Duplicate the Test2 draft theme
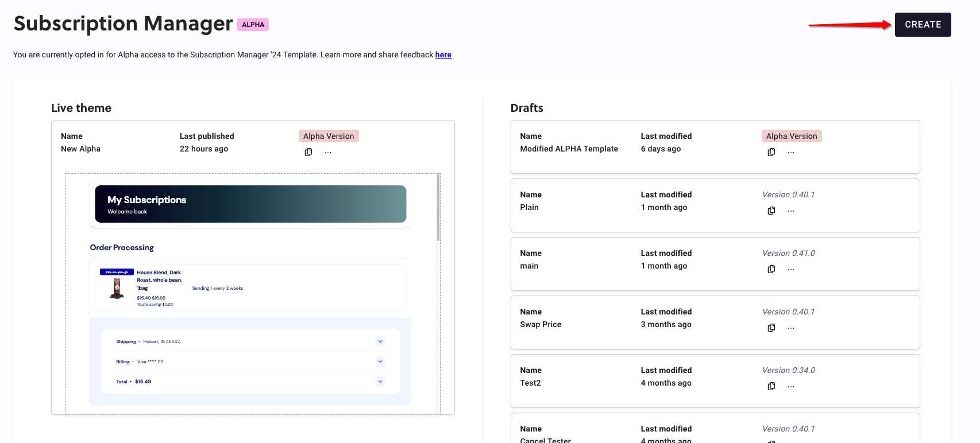The width and height of the screenshot is (980, 443). coord(771,386)
